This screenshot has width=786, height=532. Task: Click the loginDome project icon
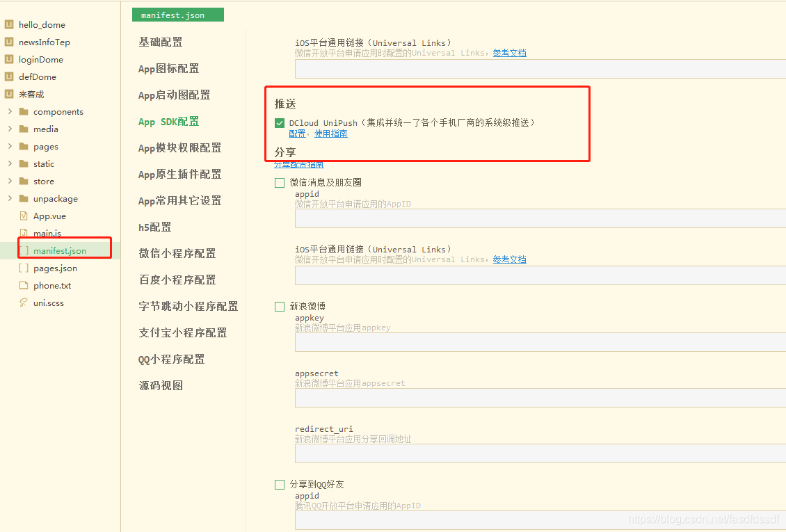point(8,59)
